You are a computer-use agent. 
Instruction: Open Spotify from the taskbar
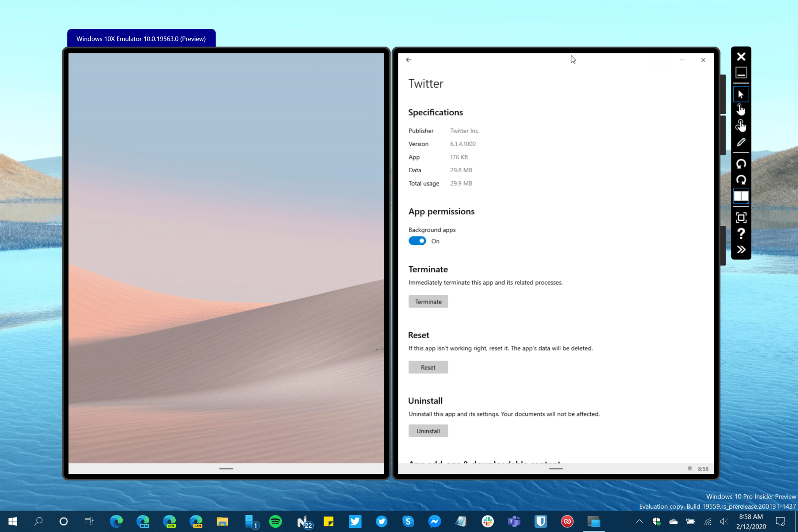[x=276, y=521]
